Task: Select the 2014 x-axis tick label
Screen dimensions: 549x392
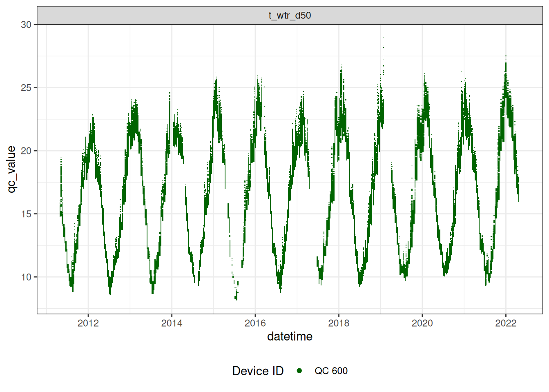Action: point(172,323)
